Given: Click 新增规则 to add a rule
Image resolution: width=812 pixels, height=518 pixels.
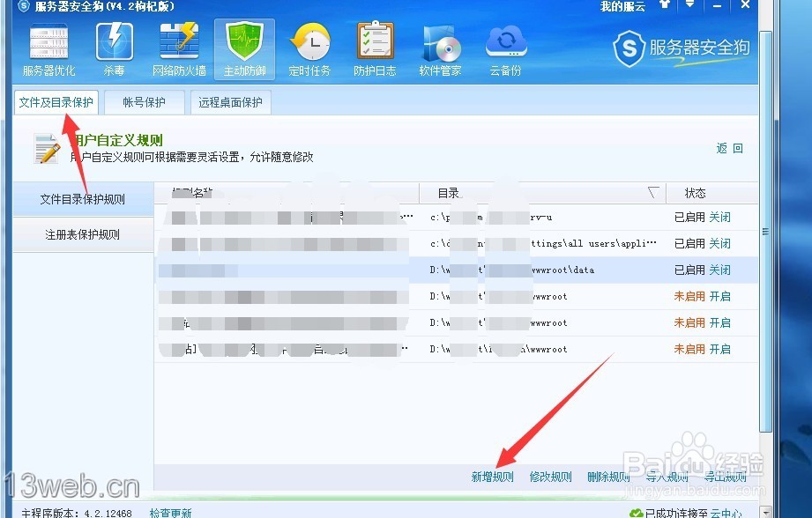Looking at the screenshot, I should click(492, 475).
